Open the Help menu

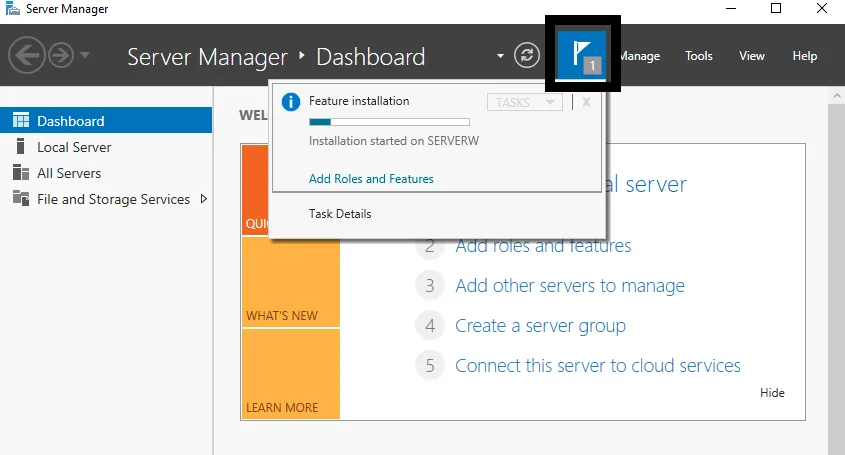pyautogui.click(x=804, y=56)
